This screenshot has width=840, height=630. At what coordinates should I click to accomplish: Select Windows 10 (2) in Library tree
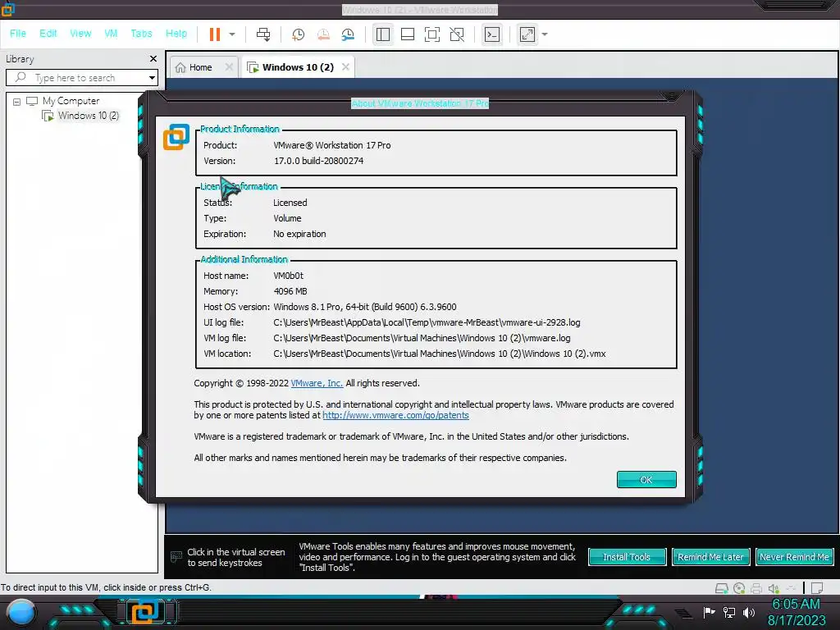click(x=89, y=116)
